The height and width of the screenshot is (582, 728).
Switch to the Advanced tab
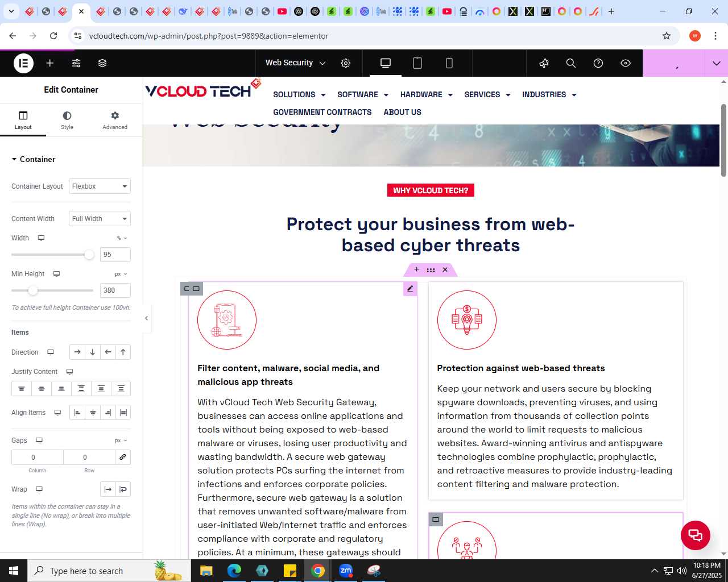[x=115, y=120]
